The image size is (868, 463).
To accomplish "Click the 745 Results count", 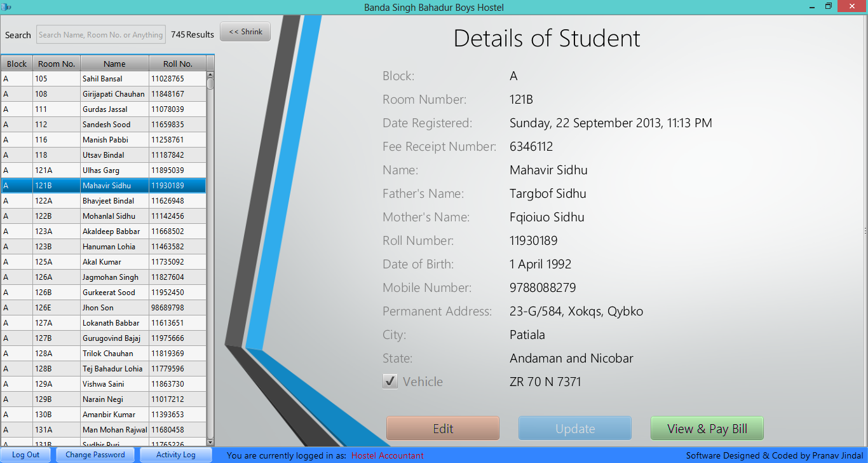I will [x=193, y=35].
